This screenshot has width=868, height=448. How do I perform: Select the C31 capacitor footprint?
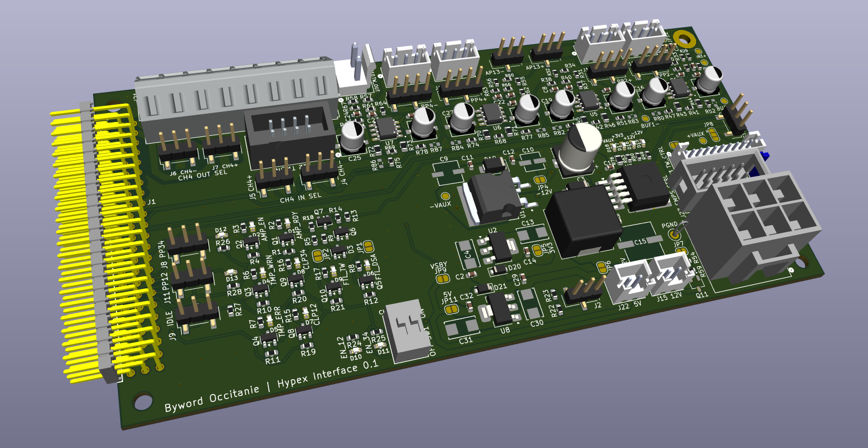(462, 327)
